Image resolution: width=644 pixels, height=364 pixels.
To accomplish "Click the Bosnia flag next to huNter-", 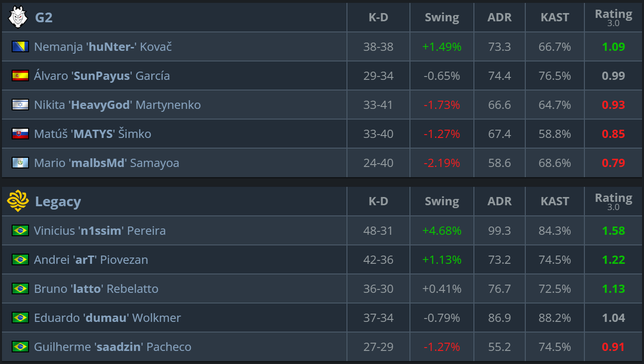I will [20, 46].
